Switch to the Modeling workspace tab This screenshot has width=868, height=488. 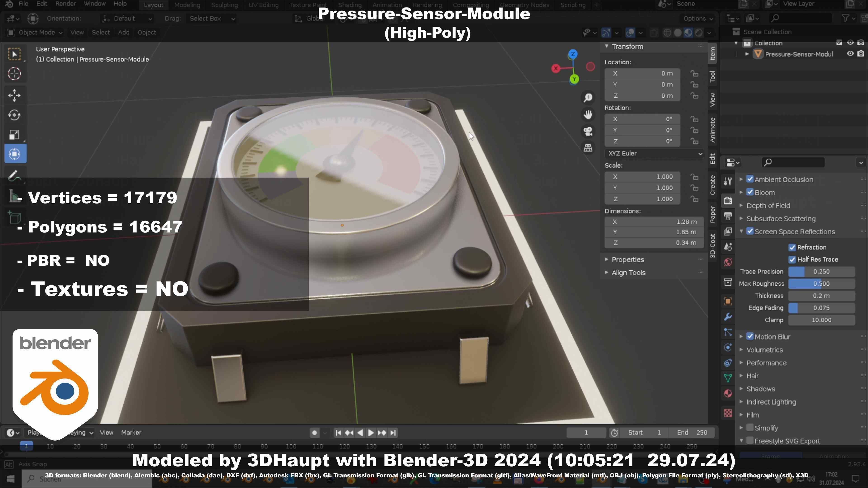point(187,5)
